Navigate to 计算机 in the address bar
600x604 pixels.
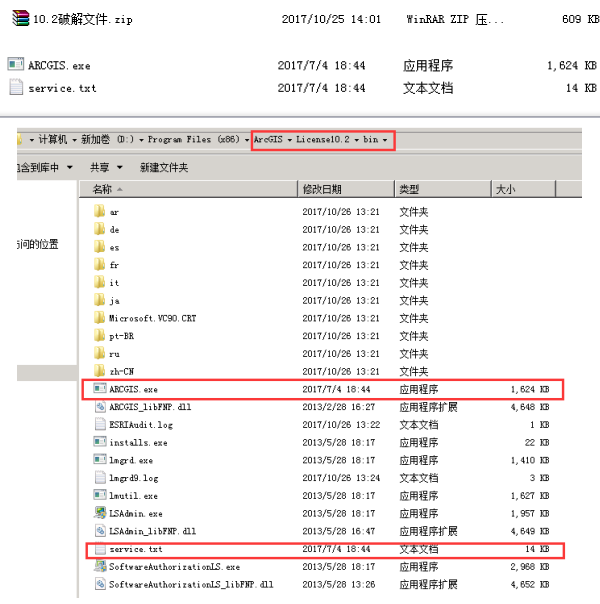click(x=53, y=139)
